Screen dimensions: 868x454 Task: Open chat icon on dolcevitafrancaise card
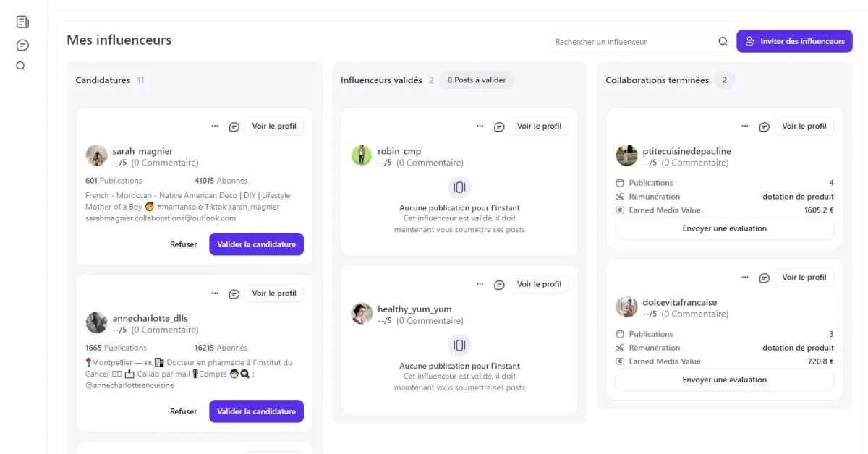[764, 278]
